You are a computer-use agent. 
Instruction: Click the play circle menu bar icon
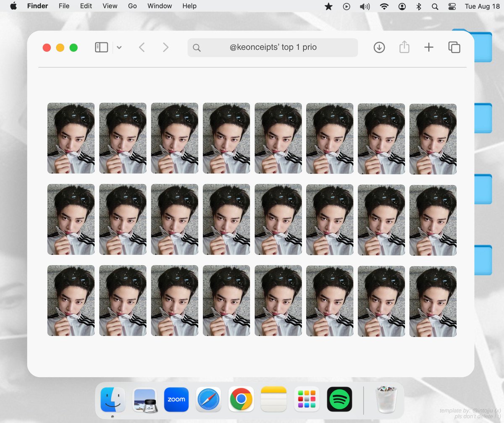[346, 6]
